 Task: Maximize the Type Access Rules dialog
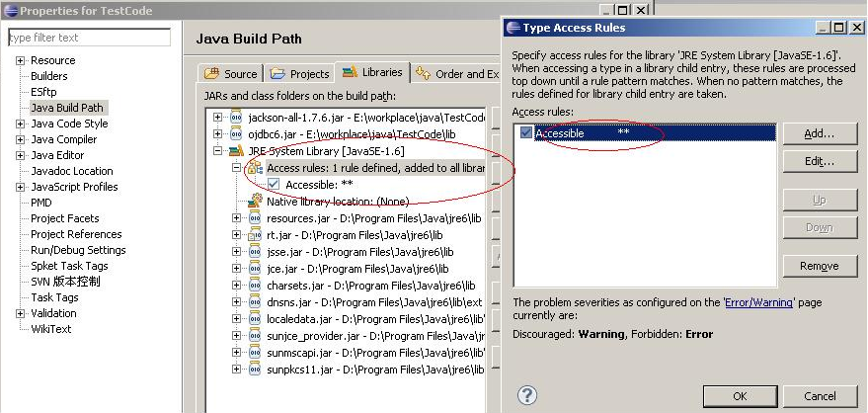pos(839,27)
